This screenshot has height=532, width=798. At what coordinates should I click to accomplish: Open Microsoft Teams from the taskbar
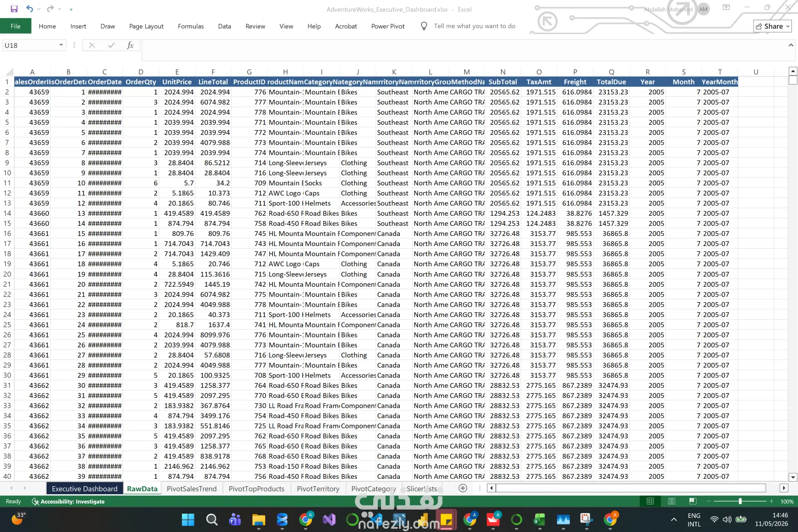click(235, 520)
